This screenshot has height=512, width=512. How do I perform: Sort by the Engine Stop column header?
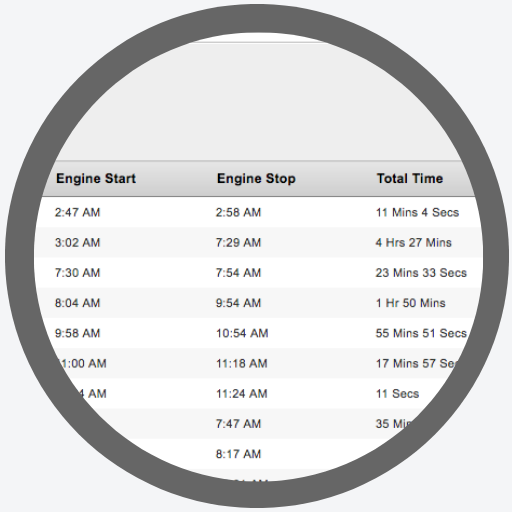pos(256,179)
